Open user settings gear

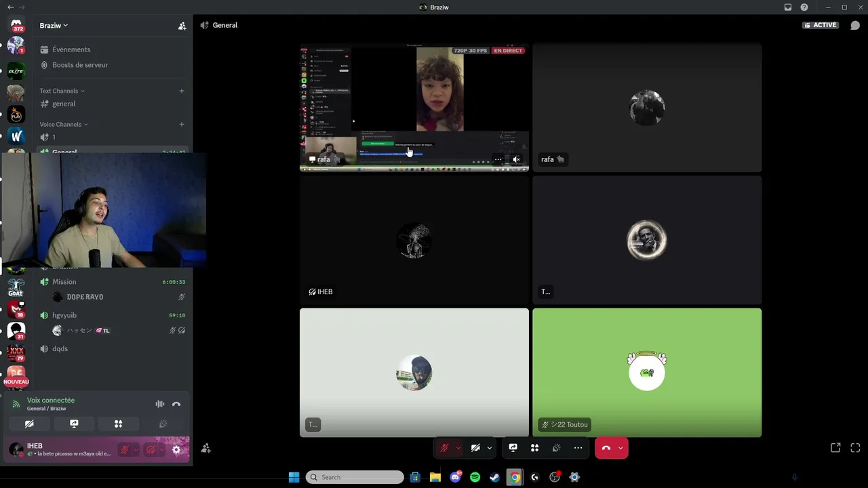pos(176,449)
